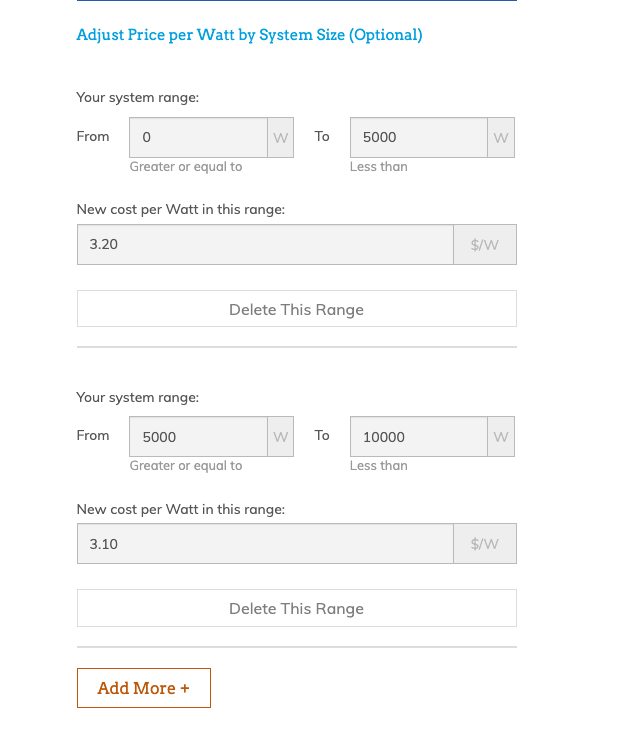The image size is (620, 729).
Task: Delete the 0 to 5000 W range
Action: (296, 309)
